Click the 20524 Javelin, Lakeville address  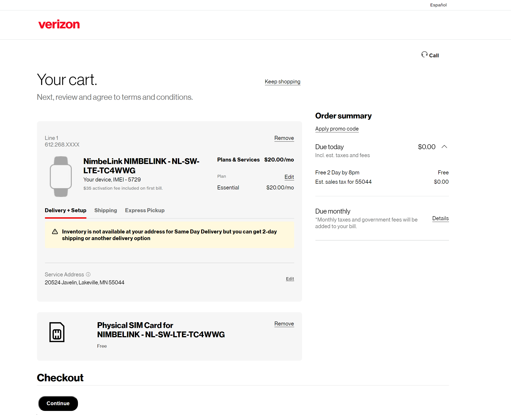click(x=85, y=282)
